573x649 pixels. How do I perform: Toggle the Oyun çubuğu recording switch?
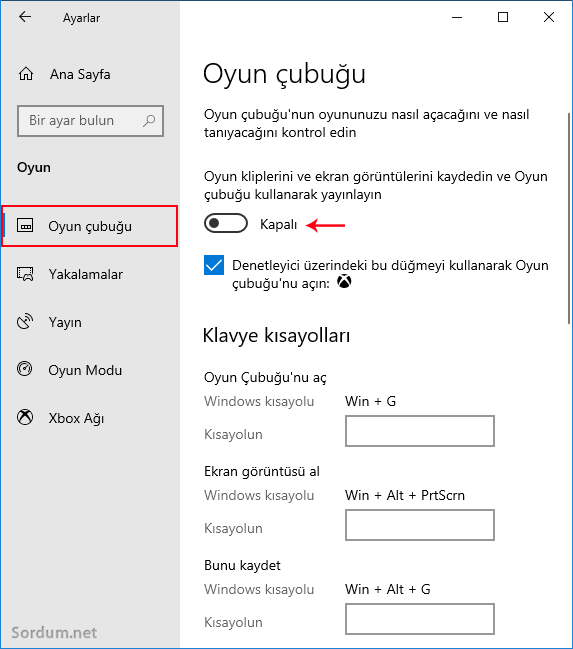[226, 224]
